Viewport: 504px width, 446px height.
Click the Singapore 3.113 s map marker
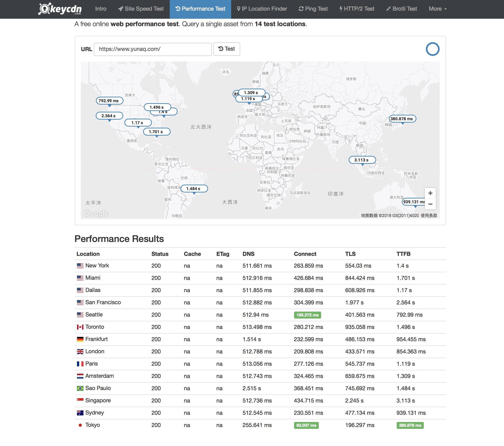pos(362,160)
